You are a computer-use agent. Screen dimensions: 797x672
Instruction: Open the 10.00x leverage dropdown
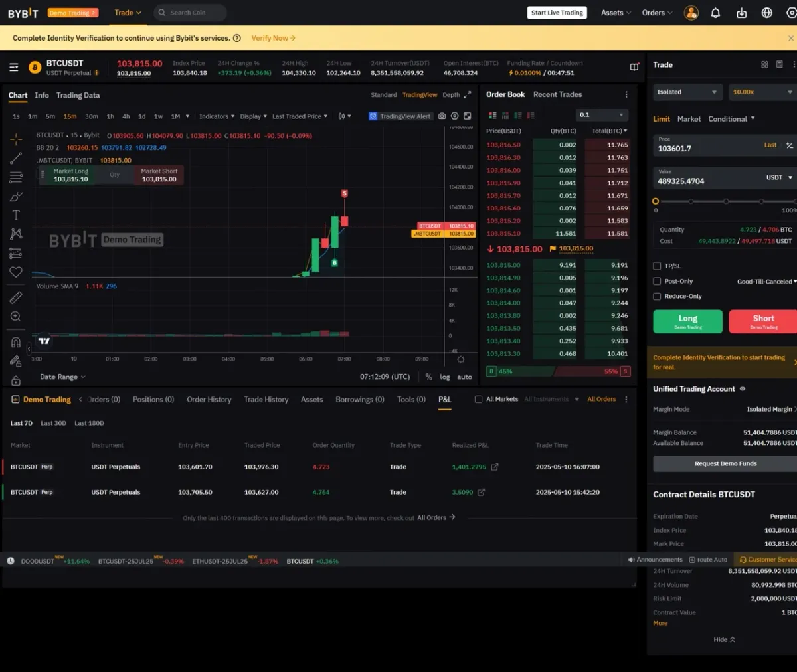point(762,92)
